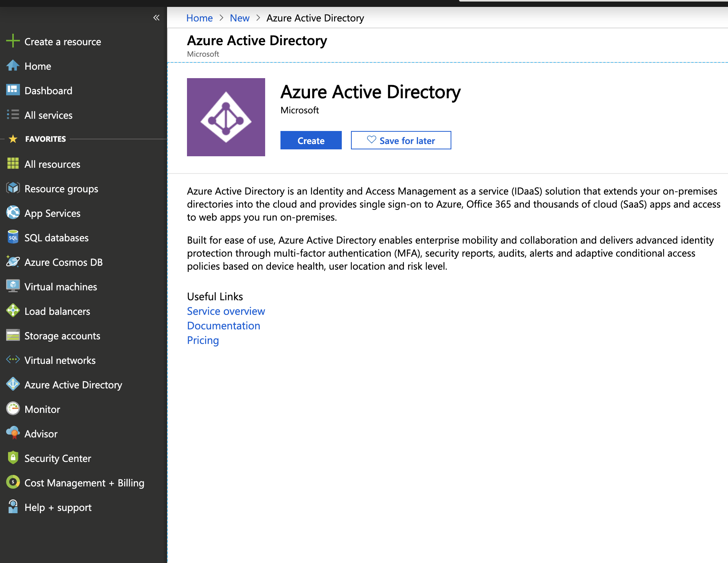Select SQL databases label in sidebar
Image resolution: width=728 pixels, height=563 pixels.
pyautogui.click(x=57, y=238)
